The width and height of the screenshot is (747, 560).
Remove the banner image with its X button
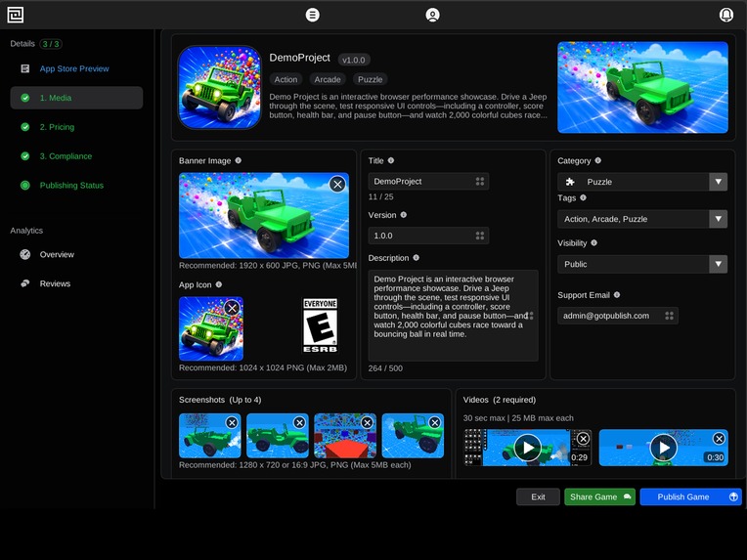point(337,185)
